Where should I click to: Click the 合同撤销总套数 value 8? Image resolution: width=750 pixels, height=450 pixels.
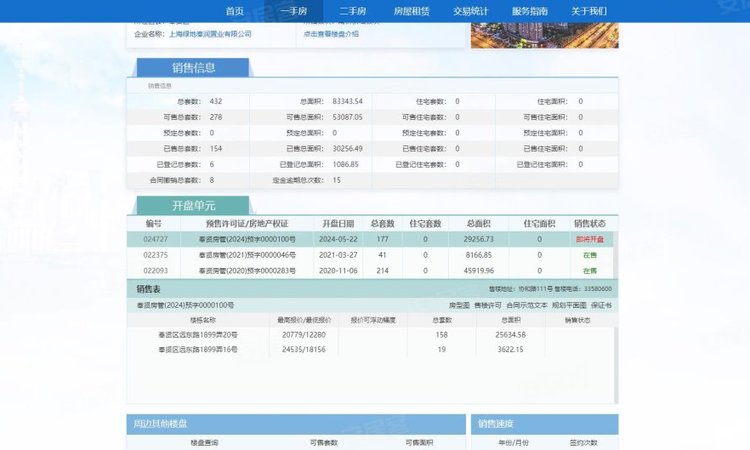click(x=212, y=180)
